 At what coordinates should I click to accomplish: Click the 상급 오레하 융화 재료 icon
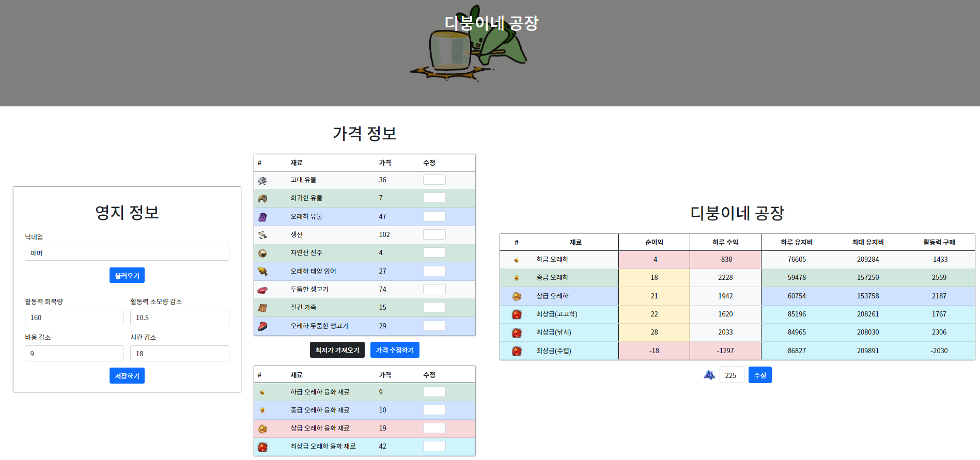coord(262,429)
